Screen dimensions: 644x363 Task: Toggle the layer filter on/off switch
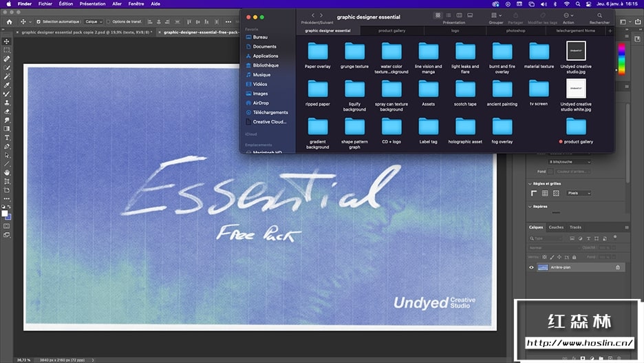tap(615, 237)
